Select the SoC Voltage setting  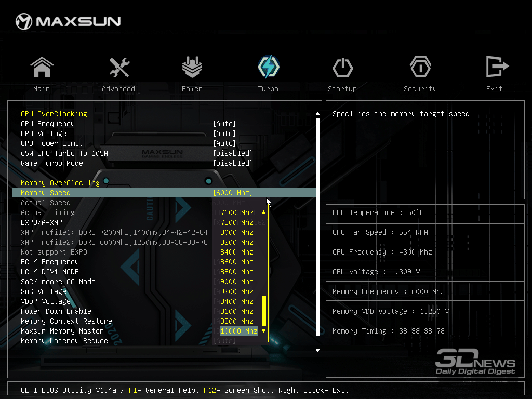click(x=44, y=291)
